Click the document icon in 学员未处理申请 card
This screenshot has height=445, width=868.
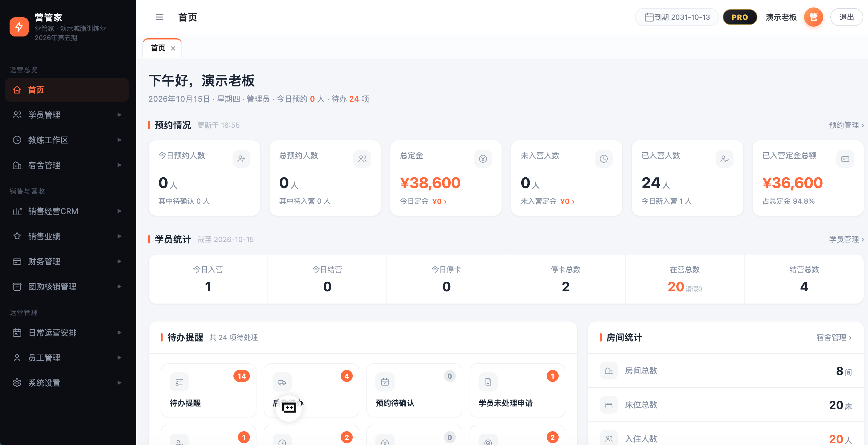(488, 382)
